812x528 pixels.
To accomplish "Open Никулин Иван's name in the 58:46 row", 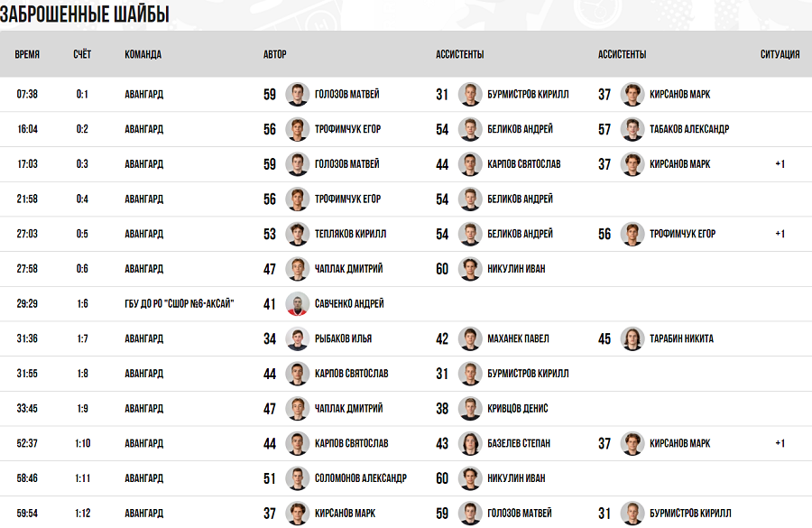I will (x=515, y=478).
